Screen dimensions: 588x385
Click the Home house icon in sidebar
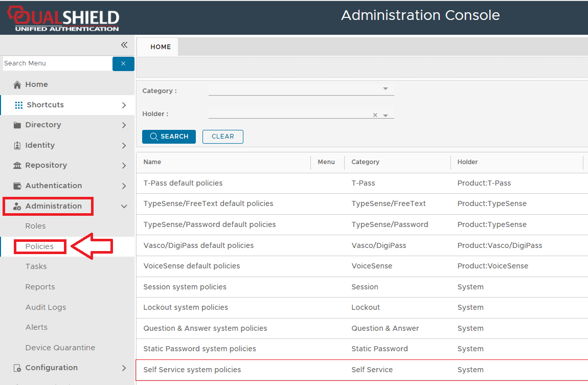point(17,85)
